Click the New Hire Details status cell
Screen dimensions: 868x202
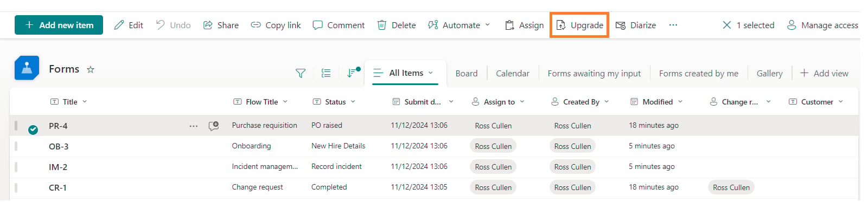point(338,146)
